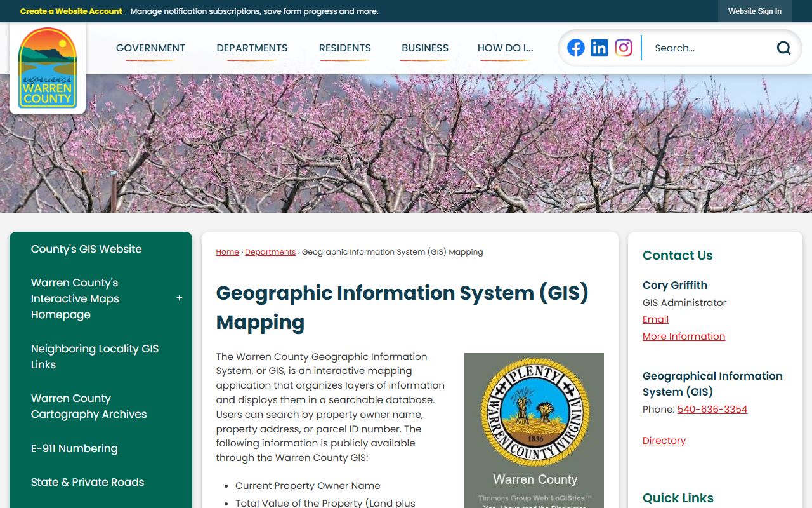Open Warren County Cartography Archives link
The image size is (812, 508).
click(x=89, y=406)
